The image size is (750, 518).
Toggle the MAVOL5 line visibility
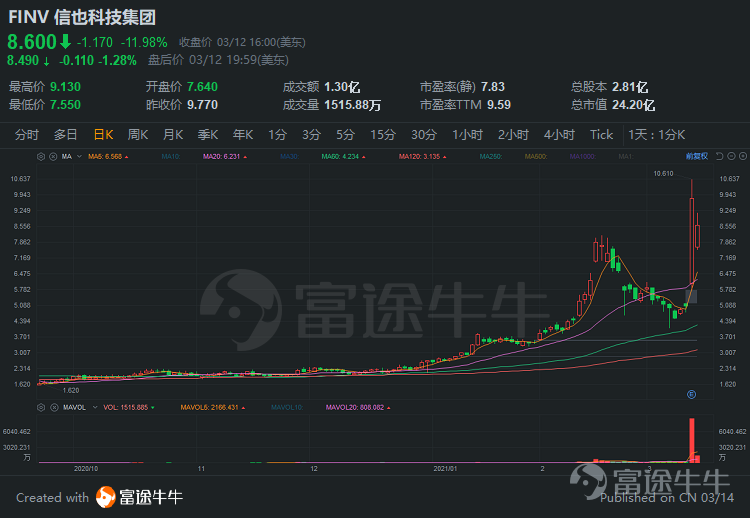[213, 408]
